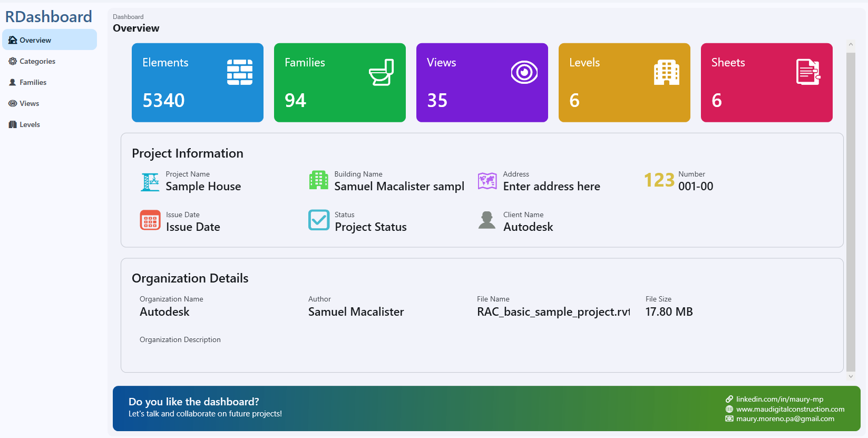Screen dimensions: 868x438
Task: Click the maury.moreno.pa@gmail.com email link
Action: [785, 418]
